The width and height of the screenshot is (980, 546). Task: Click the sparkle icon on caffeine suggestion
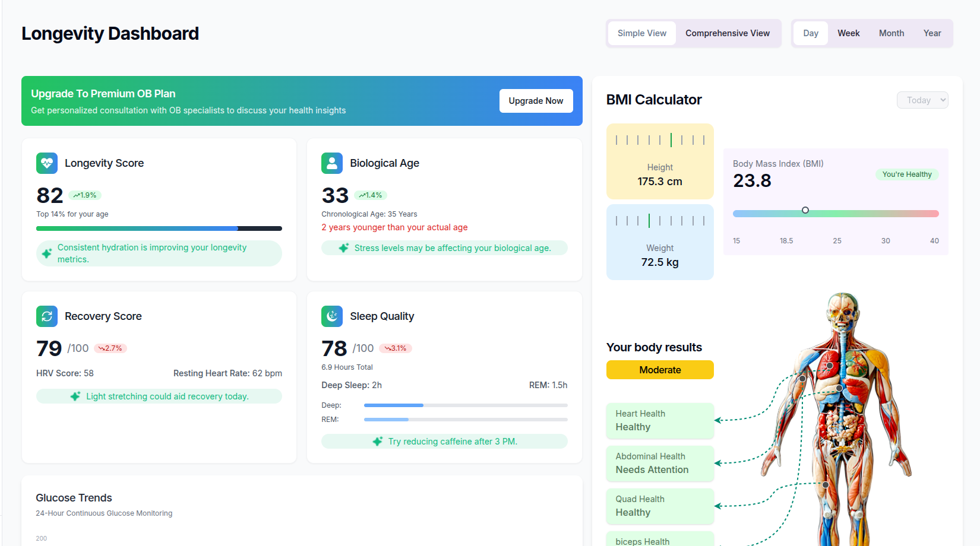point(378,441)
